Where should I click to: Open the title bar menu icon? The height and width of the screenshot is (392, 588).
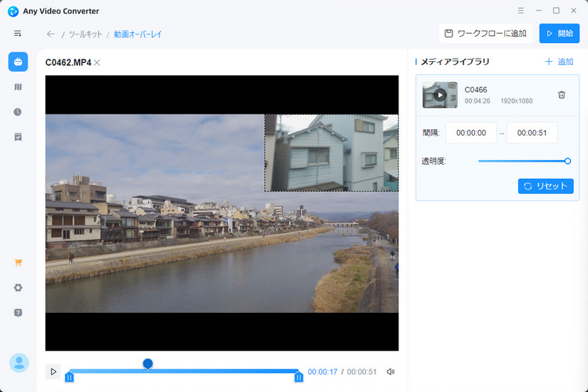(521, 10)
